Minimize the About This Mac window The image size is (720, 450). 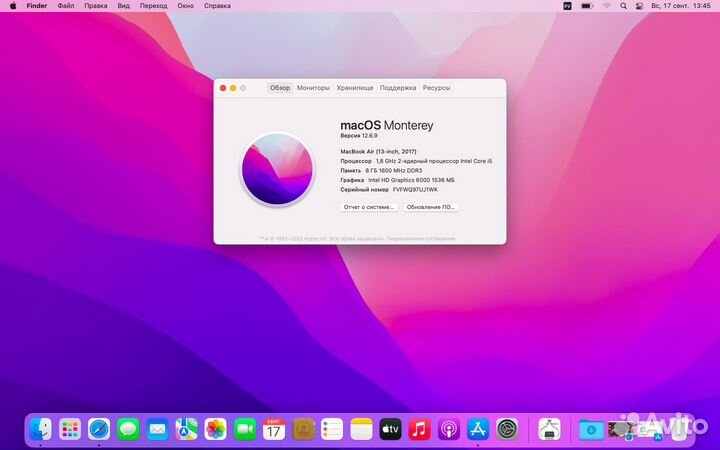pos(233,88)
